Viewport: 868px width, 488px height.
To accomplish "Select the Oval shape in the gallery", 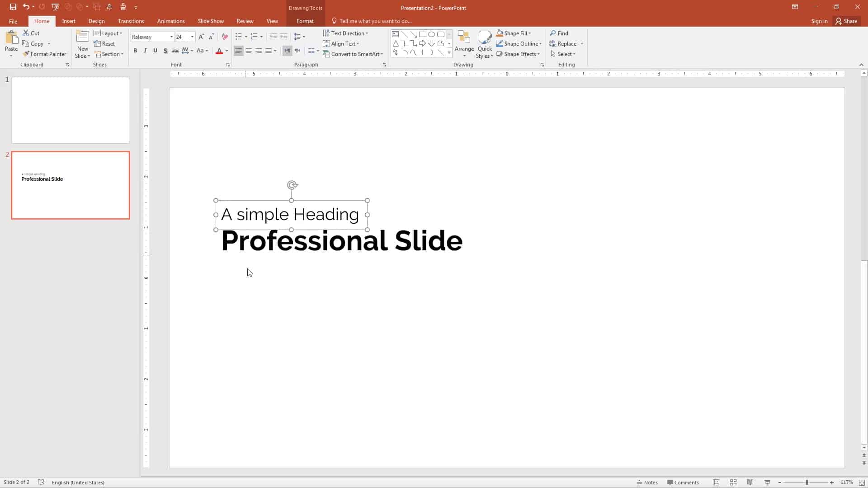I will coord(432,34).
